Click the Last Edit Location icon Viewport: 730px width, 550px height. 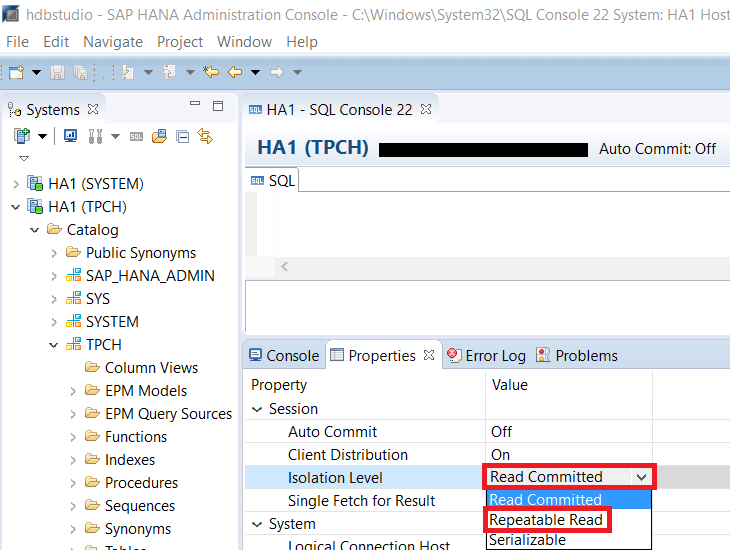click(x=211, y=72)
